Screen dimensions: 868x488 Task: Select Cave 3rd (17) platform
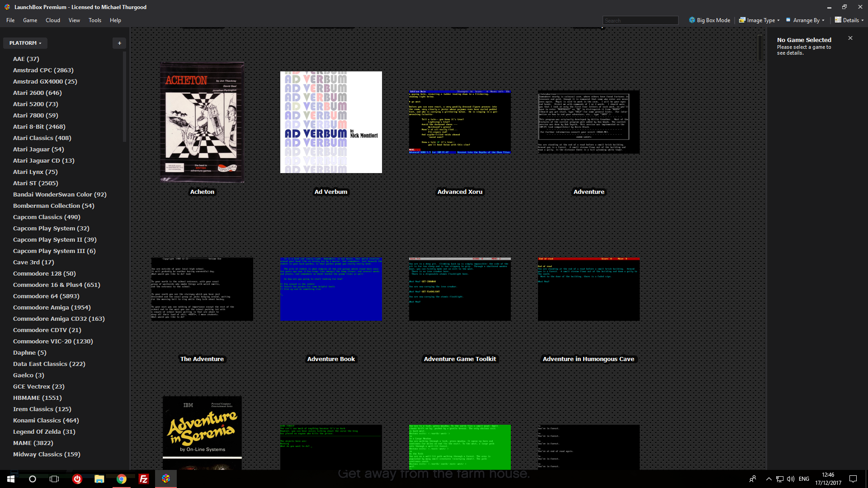[x=33, y=262]
